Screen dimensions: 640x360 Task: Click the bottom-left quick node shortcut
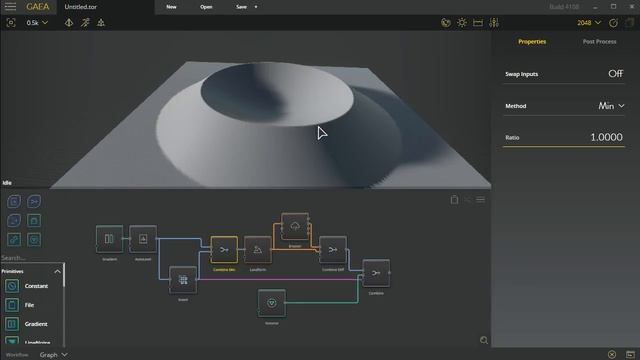(x=14, y=240)
